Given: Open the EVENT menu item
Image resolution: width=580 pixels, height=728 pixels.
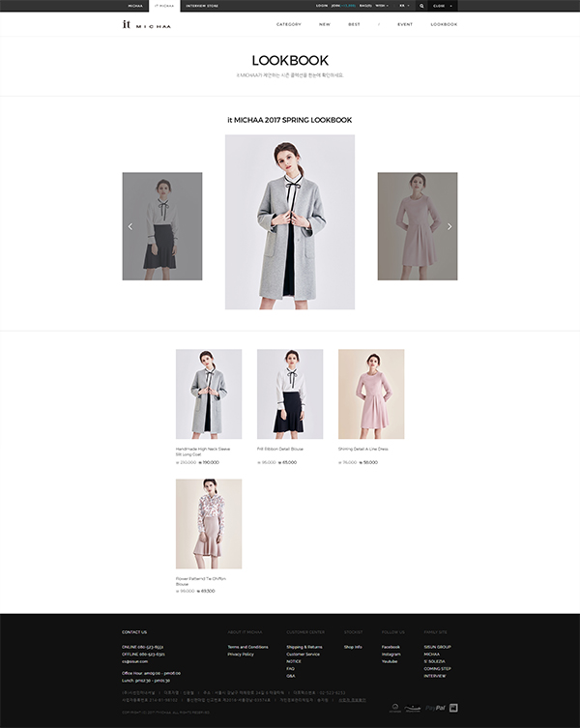Looking at the screenshot, I should tap(405, 24).
